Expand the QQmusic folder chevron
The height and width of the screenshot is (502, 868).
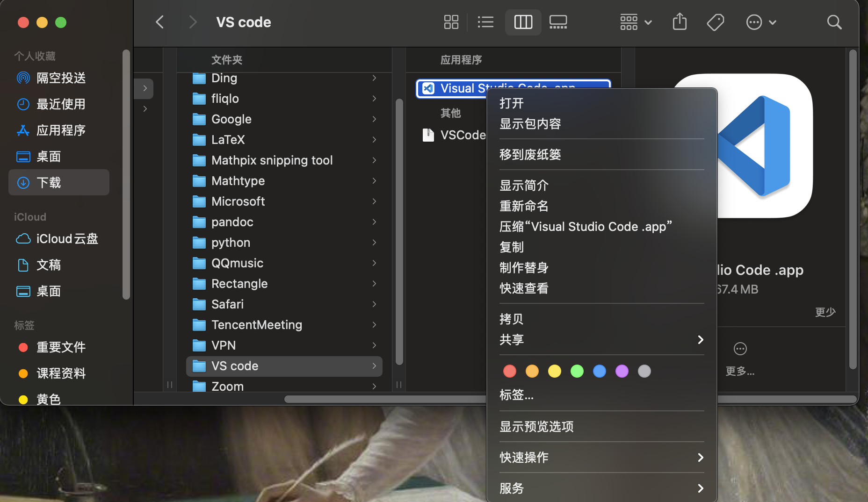(x=374, y=263)
